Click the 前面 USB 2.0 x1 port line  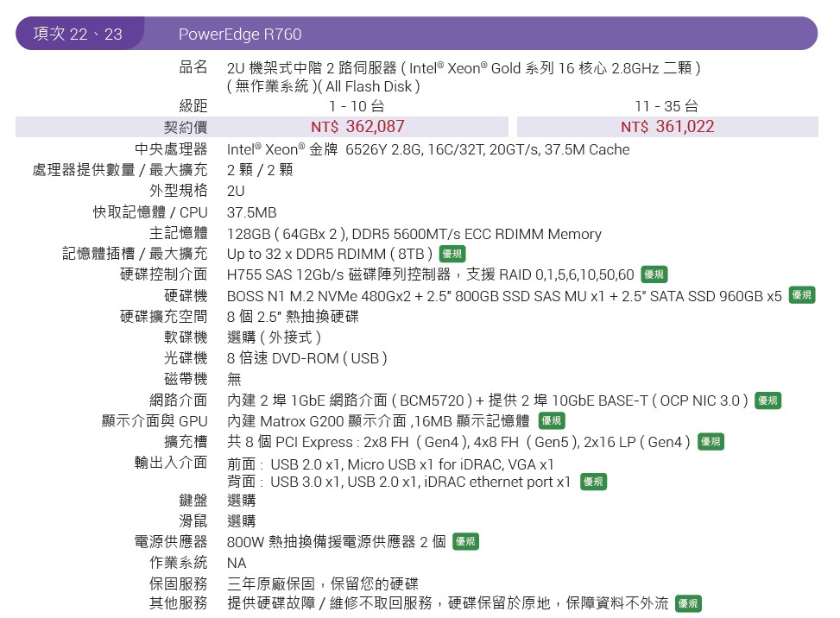pyautogui.click(x=390, y=464)
